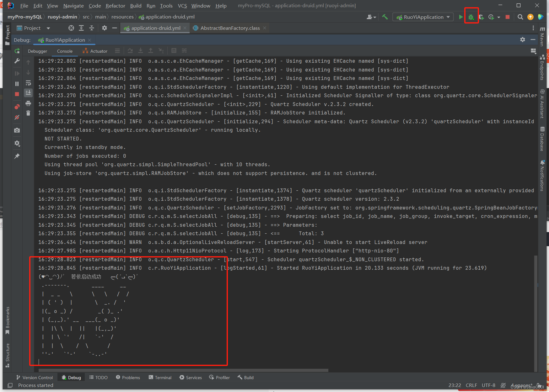Viewport: 549px width, 392px height.
Task: Toggle soft-wrap in the console
Action: coord(28,83)
